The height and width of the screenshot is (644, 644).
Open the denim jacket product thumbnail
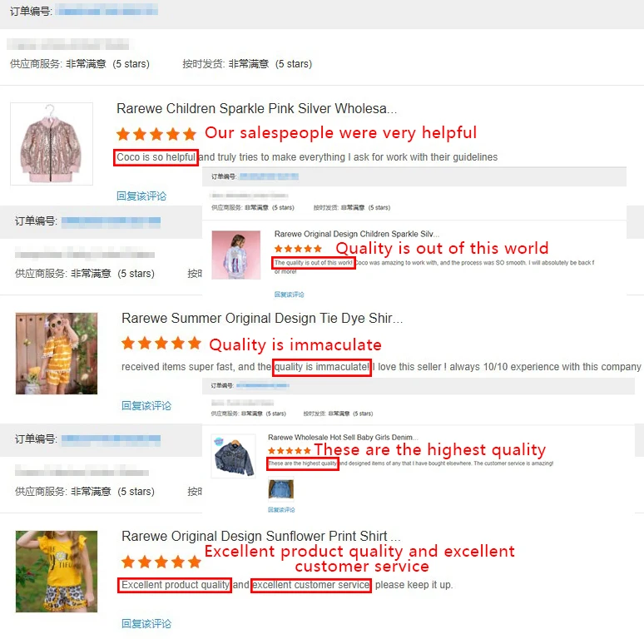[233, 456]
